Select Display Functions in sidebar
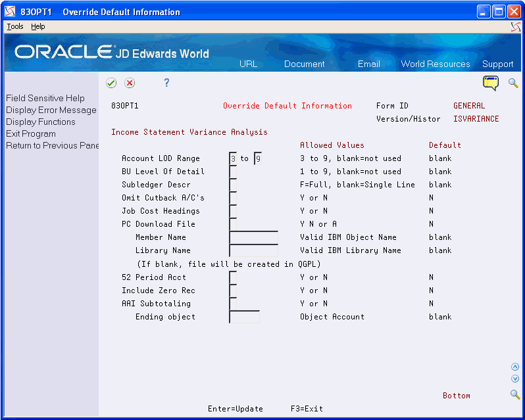The width and height of the screenshot is (525, 420). tap(41, 122)
